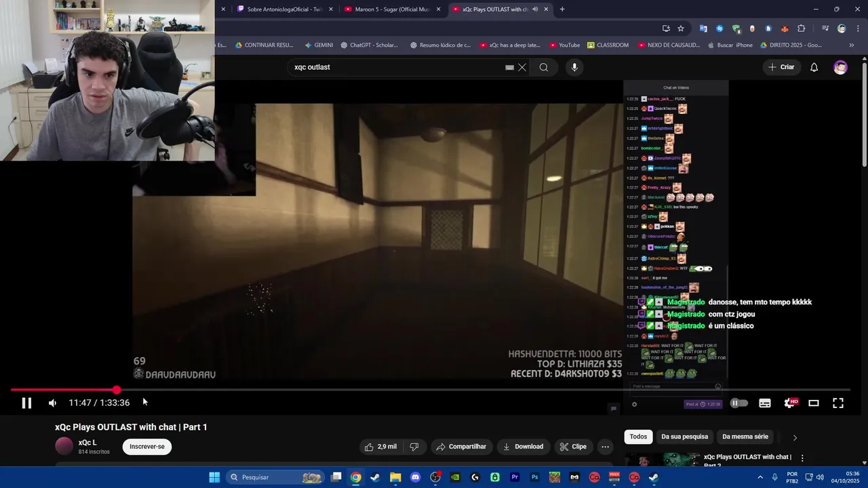
Task: Open YouTube notifications bell
Action: [814, 67]
